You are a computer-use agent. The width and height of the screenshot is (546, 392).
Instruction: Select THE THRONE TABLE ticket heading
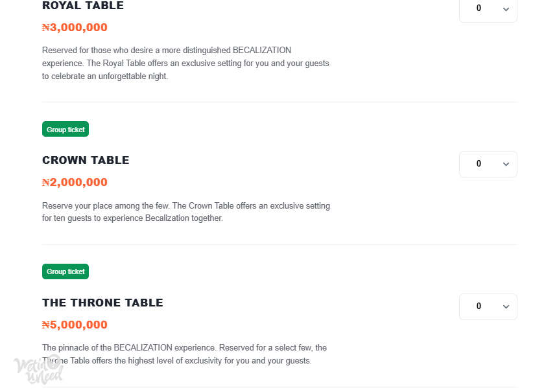tap(102, 303)
